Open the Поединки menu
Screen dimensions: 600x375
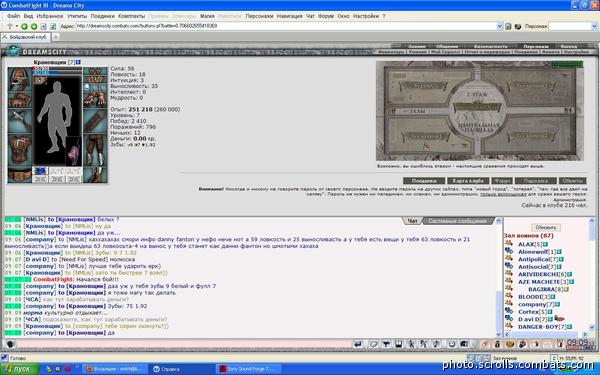point(102,16)
